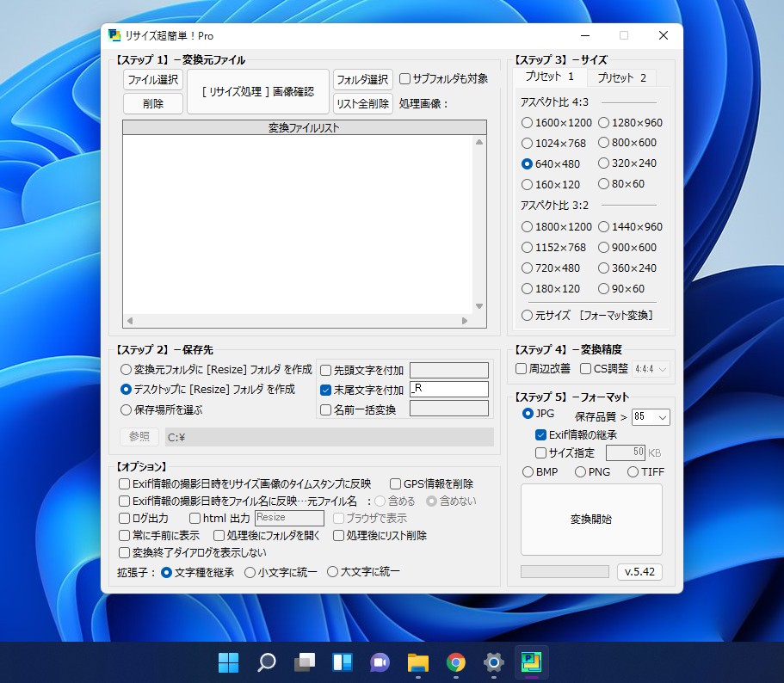Select 1152×768 size
This screenshot has height=683, width=784.
pos(553,248)
